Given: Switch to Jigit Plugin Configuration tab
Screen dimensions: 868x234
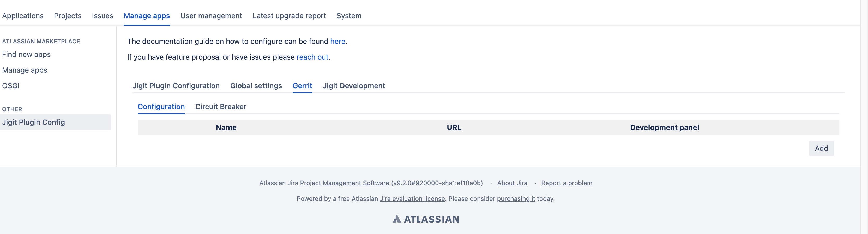Looking at the screenshot, I should (176, 86).
